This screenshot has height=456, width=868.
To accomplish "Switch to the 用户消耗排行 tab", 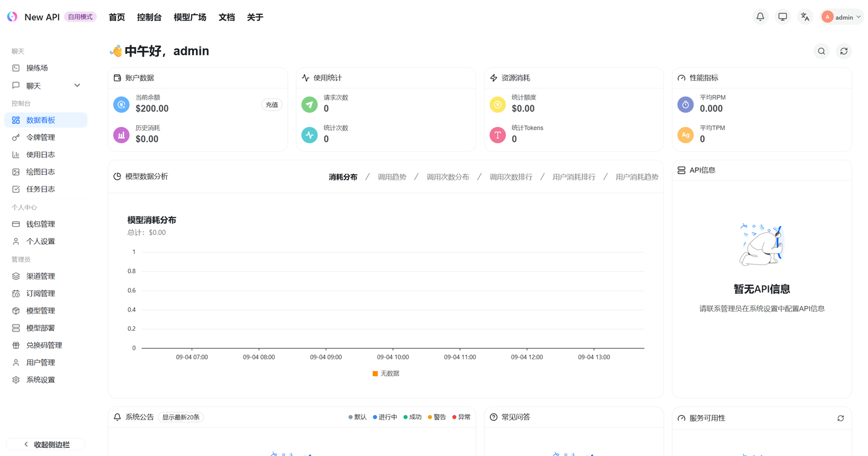I will tap(573, 177).
